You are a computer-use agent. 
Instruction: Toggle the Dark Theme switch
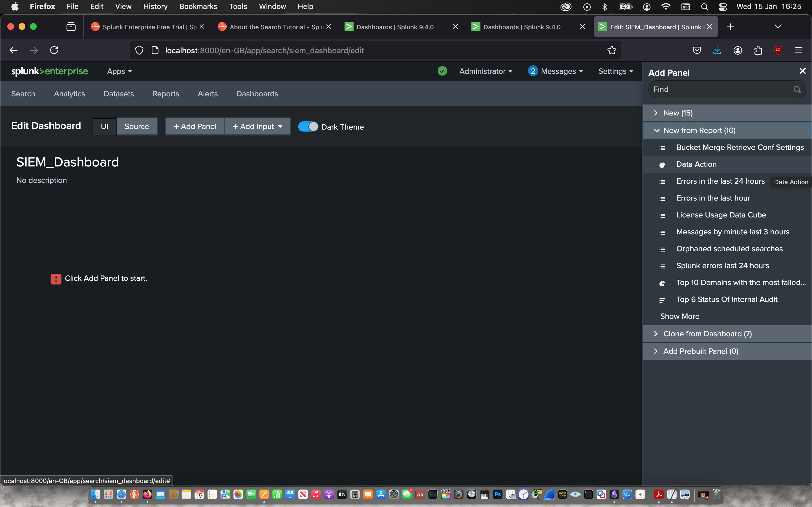tap(308, 127)
